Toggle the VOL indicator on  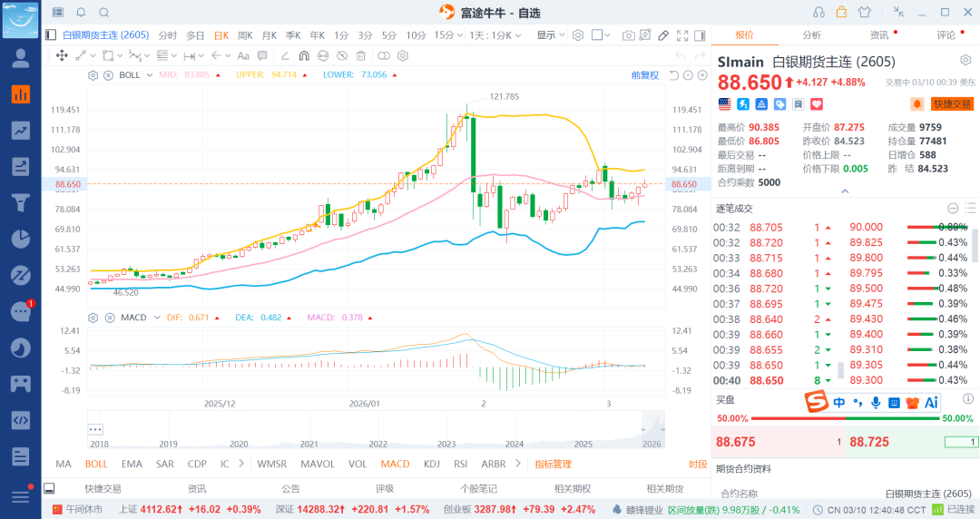tap(358, 464)
